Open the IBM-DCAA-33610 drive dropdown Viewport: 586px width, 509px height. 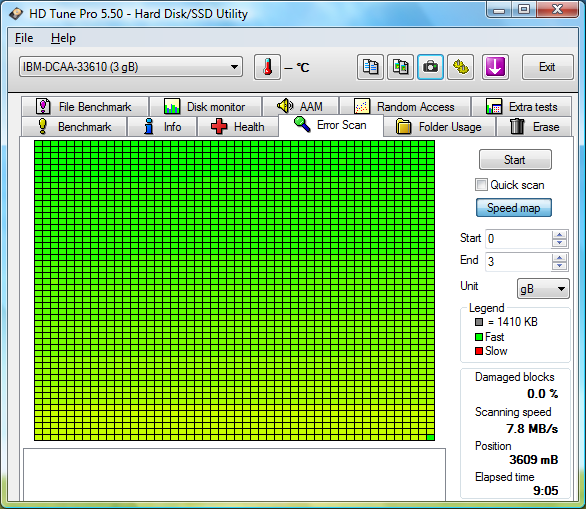click(x=131, y=67)
